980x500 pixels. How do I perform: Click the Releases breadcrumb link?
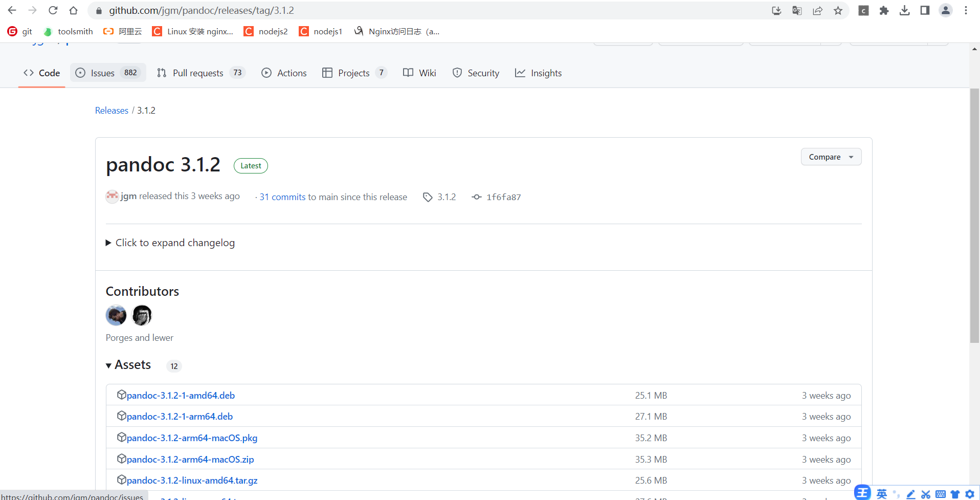[112, 111]
